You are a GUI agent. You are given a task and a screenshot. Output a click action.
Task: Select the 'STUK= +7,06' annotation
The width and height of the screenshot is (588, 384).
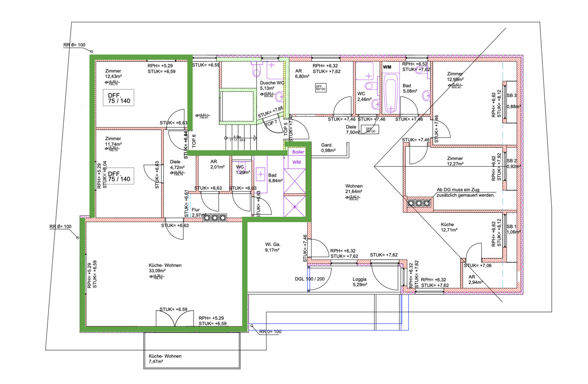tap(477, 265)
